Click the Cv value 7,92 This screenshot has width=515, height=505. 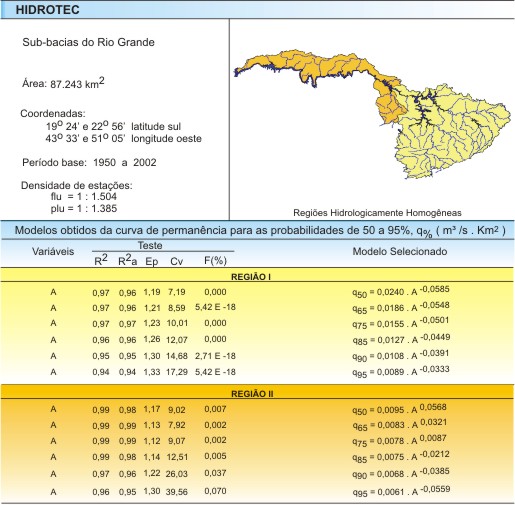click(x=176, y=425)
